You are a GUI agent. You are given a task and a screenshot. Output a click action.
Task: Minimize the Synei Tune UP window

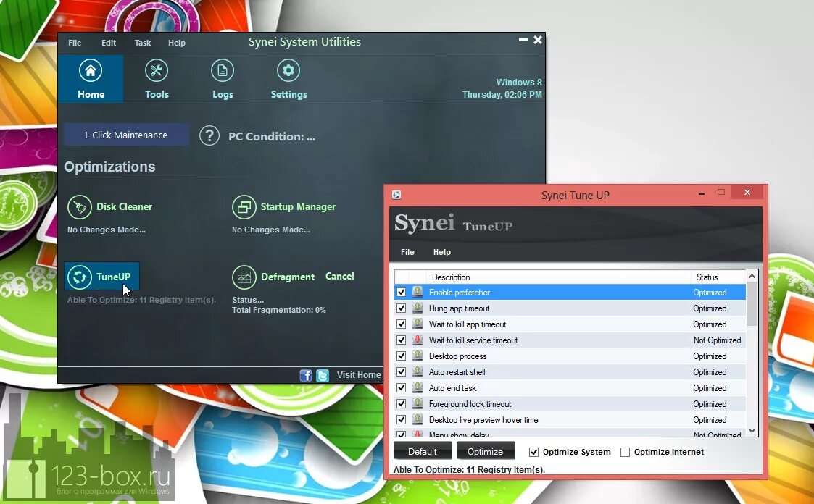(702, 193)
